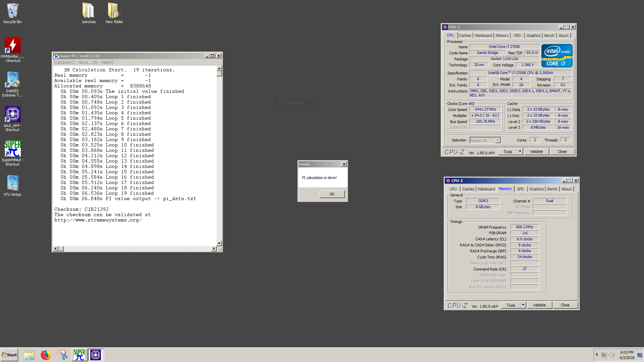Click Tools button in upper CPU-Z window
The image size is (644, 362).
point(508,152)
